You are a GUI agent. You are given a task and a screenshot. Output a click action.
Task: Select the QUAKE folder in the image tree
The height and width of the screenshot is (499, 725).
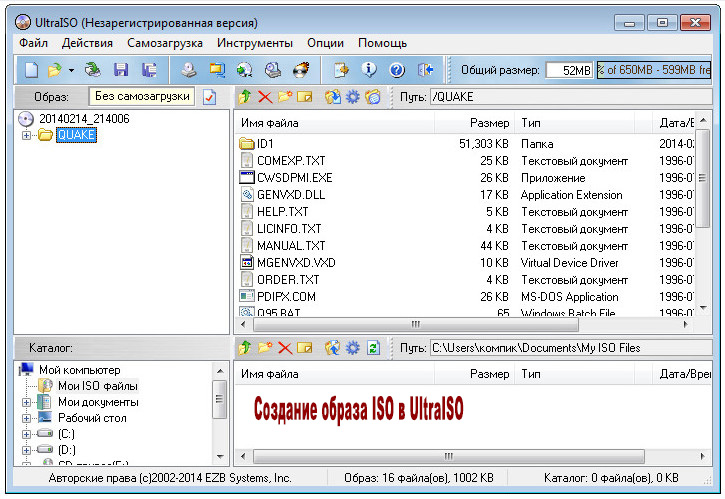pyautogui.click(x=76, y=135)
